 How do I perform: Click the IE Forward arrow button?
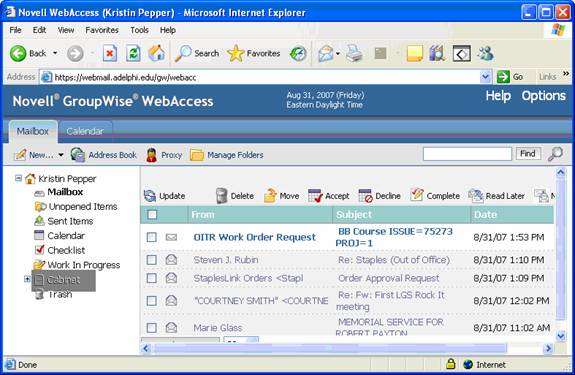pos(75,54)
